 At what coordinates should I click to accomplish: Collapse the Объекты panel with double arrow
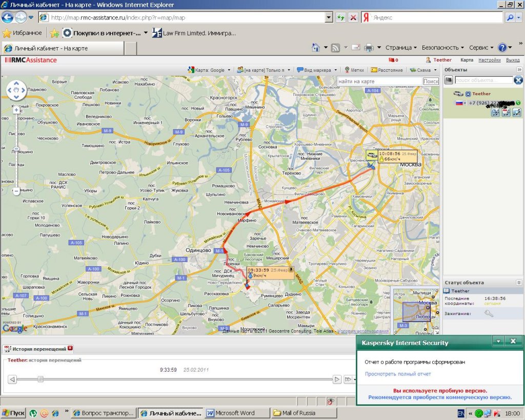(x=519, y=70)
